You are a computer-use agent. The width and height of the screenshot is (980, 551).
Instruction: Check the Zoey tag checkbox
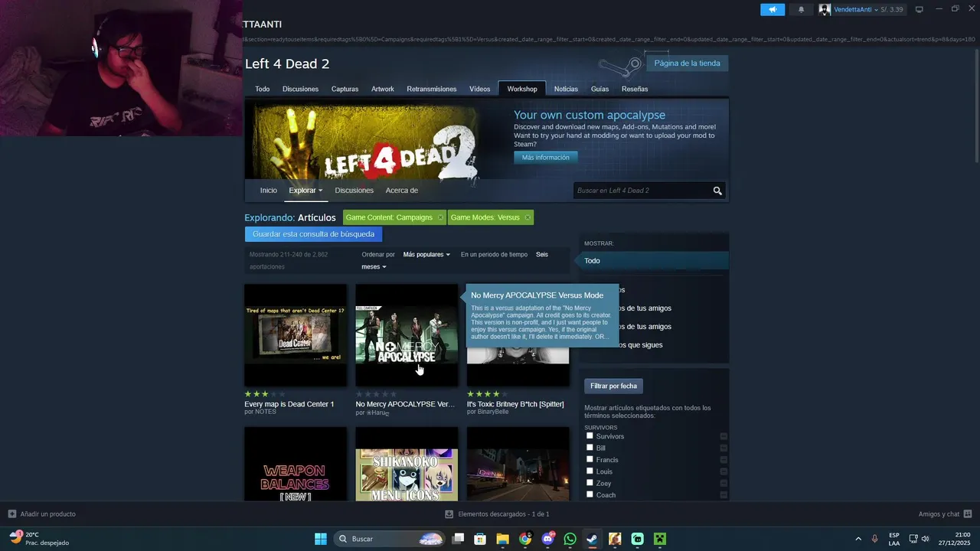pos(590,482)
